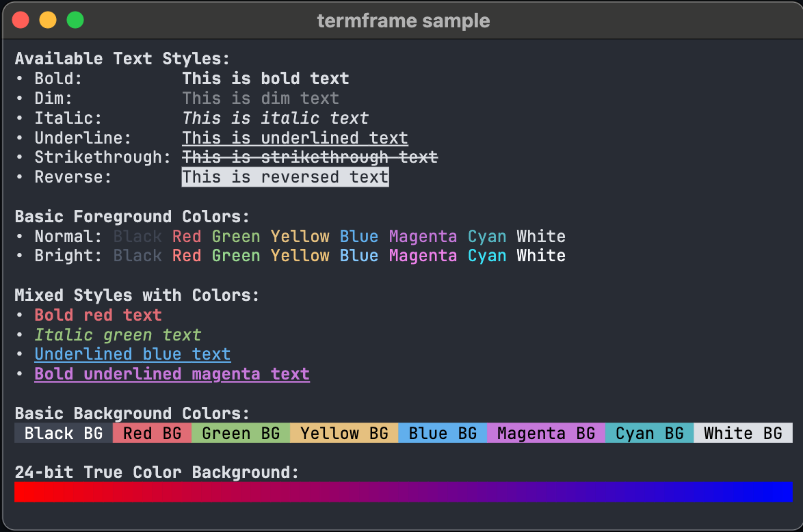This screenshot has height=532, width=803.
Task: Click 'Red' in the Bright row
Action: click(x=187, y=256)
